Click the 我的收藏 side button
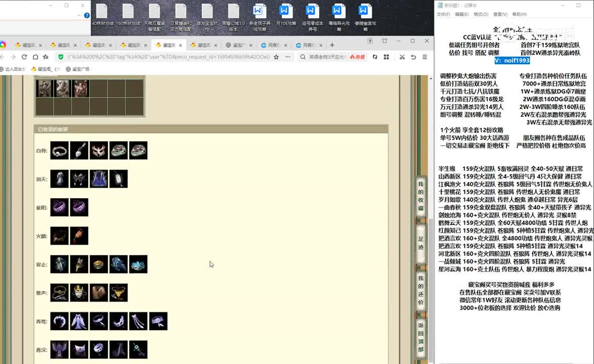 (421, 196)
